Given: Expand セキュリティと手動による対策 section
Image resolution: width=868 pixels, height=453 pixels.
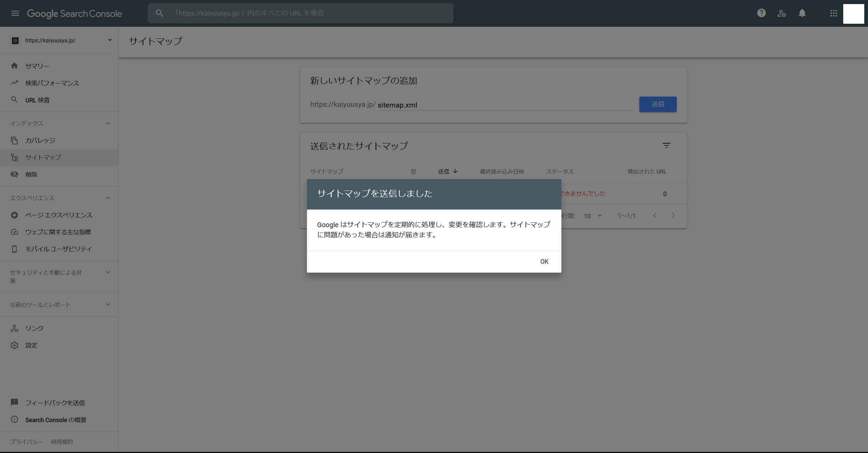Looking at the screenshot, I should (x=108, y=272).
